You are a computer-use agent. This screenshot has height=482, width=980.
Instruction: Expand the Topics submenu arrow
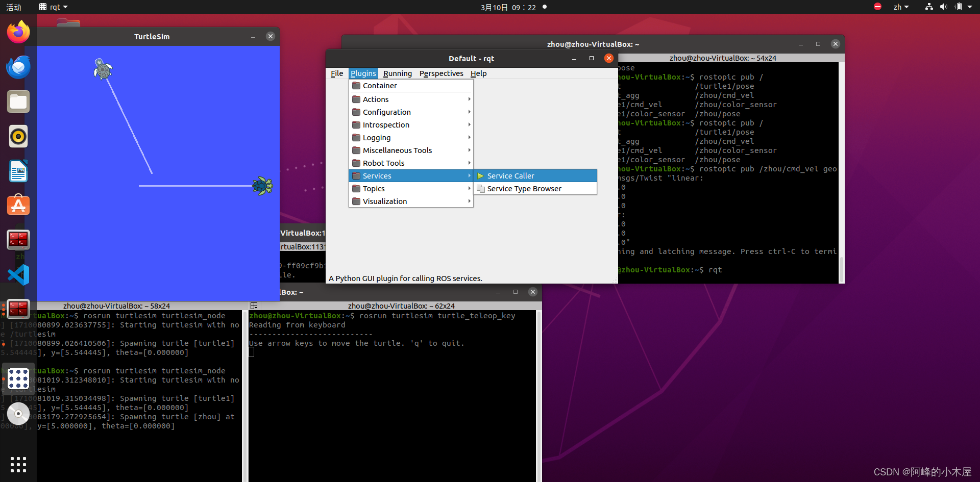469,188
